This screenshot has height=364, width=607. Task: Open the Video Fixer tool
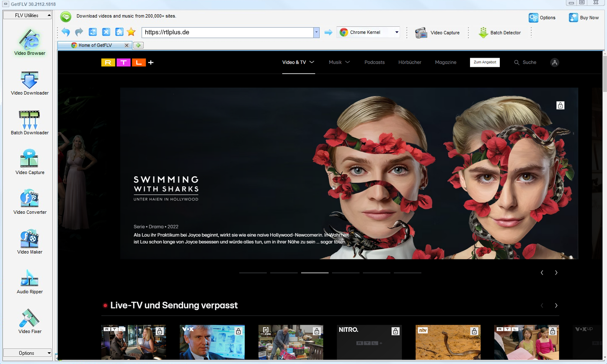tap(30, 321)
